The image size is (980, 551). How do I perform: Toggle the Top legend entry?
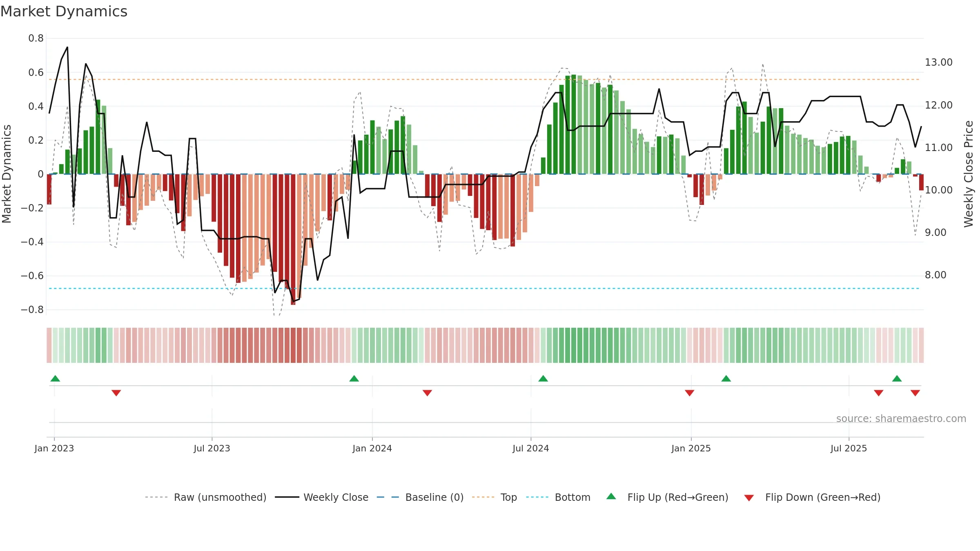click(494, 497)
